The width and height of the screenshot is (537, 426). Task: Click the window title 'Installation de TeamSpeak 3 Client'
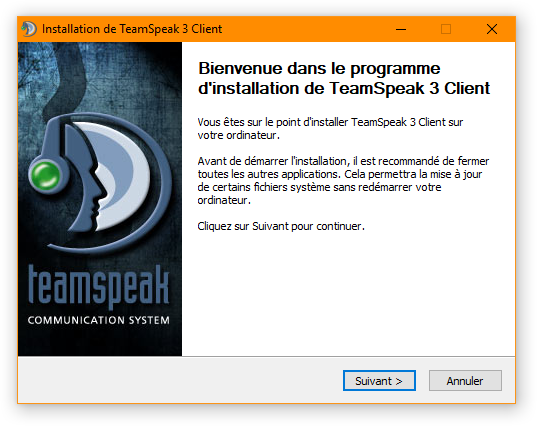[132, 29]
